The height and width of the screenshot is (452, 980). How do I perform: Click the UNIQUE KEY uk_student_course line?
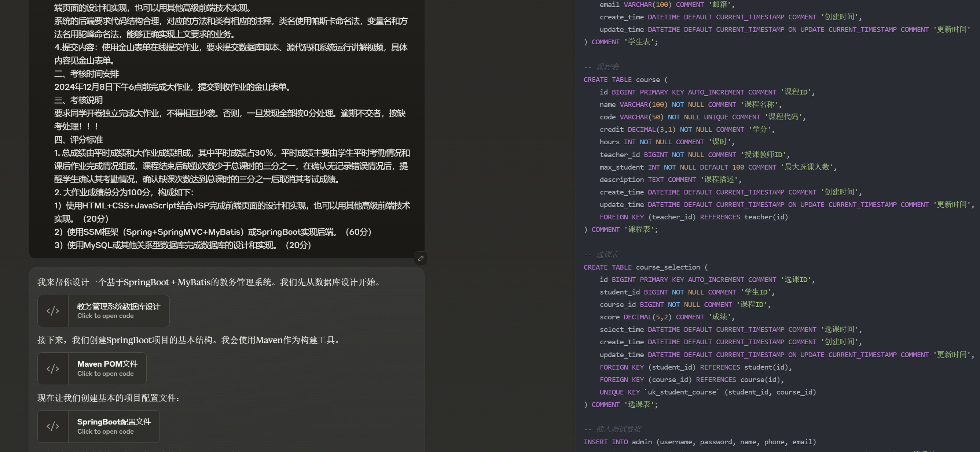[x=707, y=392]
